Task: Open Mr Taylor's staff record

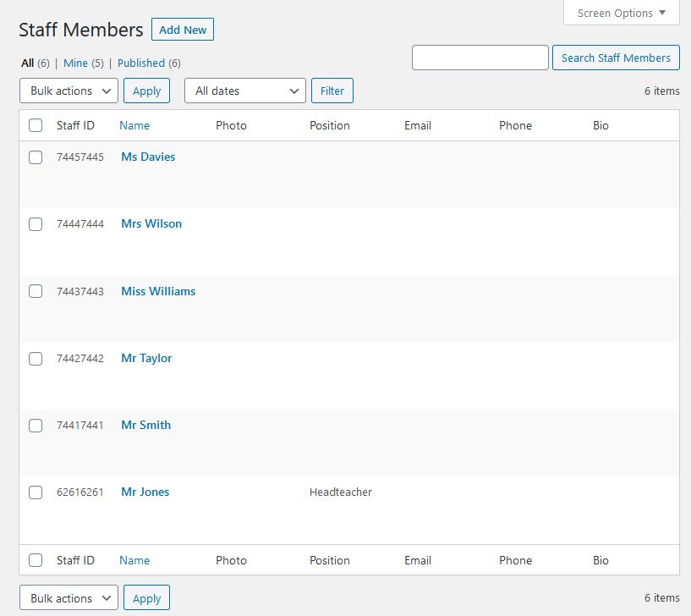Action: pyautogui.click(x=146, y=358)
